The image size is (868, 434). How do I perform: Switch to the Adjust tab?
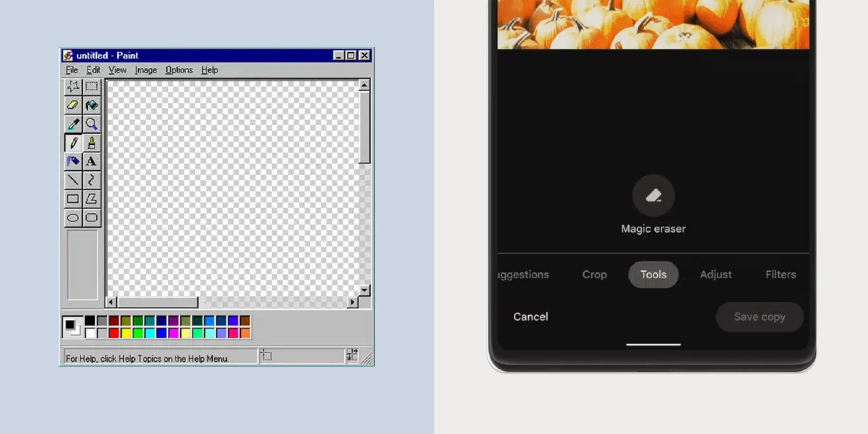click(x=716, y=274)
